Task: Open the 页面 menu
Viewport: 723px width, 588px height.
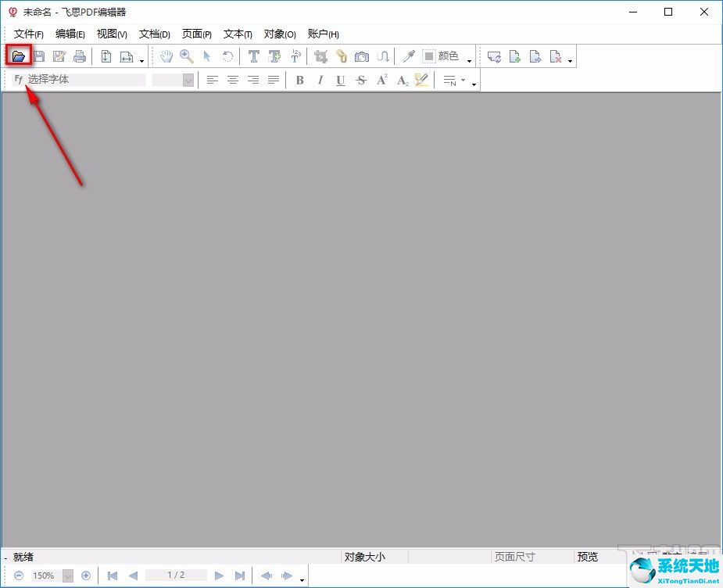Action: (x=196, y=34)
